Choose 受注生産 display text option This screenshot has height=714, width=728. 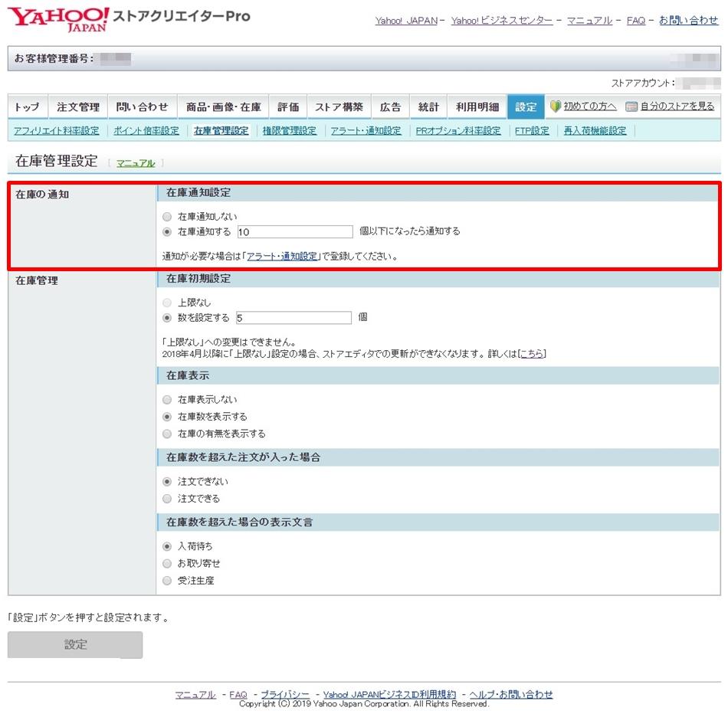click(x=167, y=581)
